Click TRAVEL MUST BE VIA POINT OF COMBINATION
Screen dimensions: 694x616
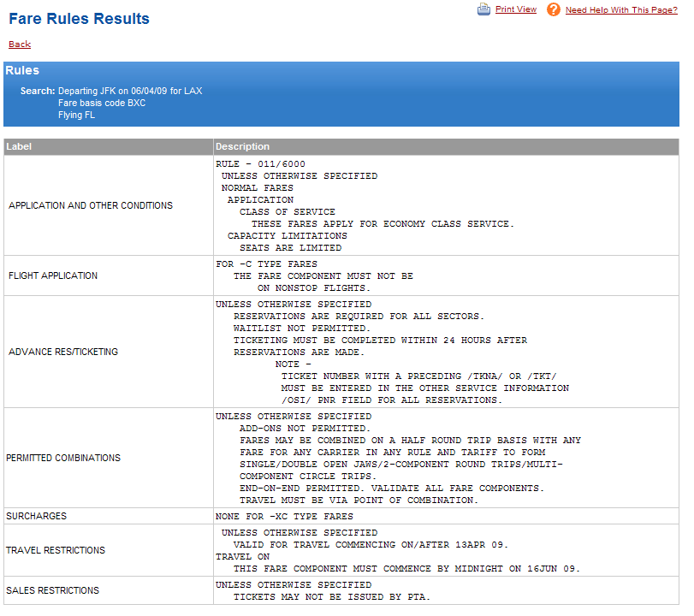pyautogui.click(x=359, y=500)
